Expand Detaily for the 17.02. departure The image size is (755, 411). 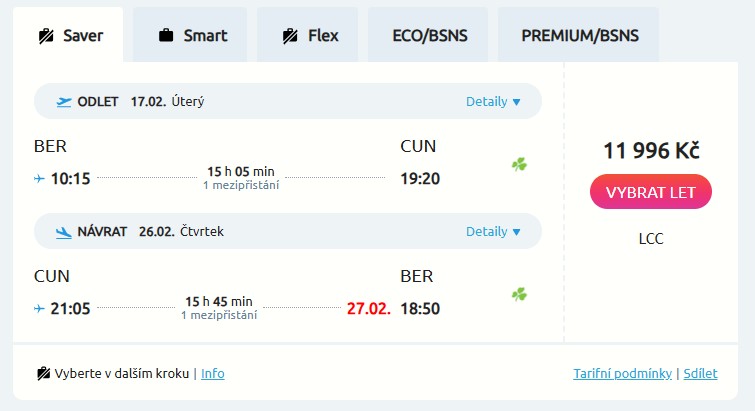pos(493,101)
